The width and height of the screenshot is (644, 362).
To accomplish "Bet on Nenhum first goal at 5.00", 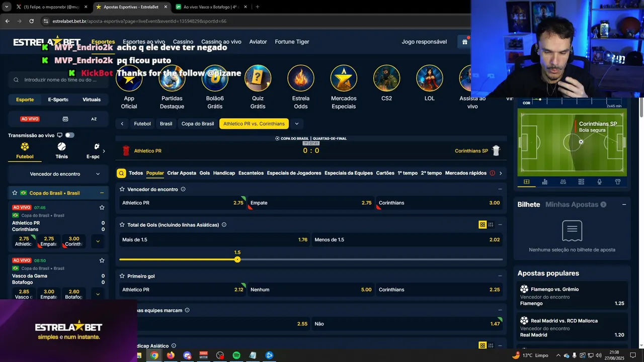I will (x=311, y=290).
